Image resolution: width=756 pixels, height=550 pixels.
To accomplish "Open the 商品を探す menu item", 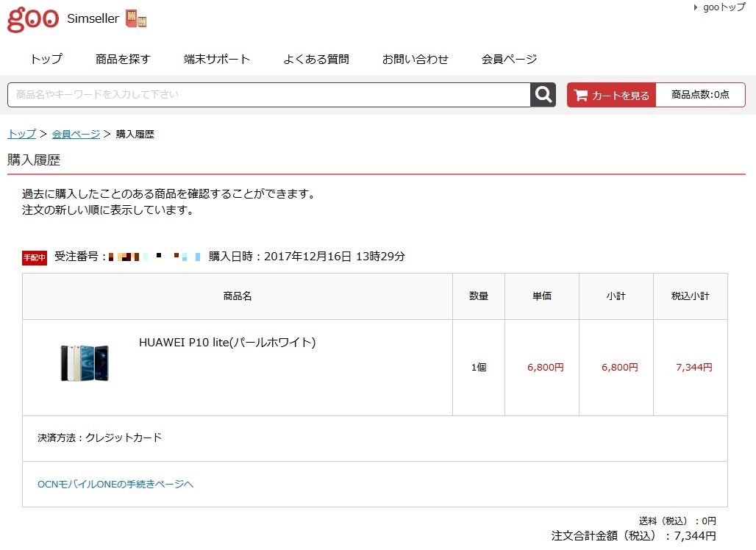I will pos(123,59).
